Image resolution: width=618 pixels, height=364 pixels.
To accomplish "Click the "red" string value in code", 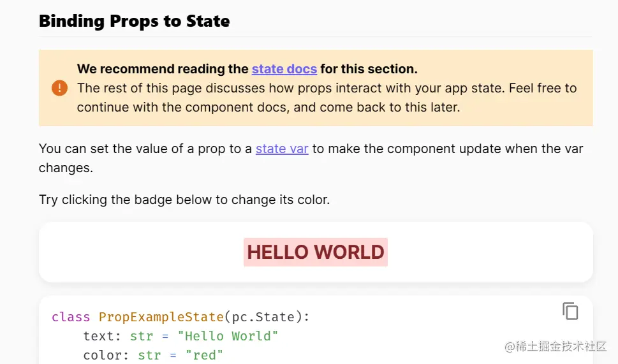I will point(204,355).
